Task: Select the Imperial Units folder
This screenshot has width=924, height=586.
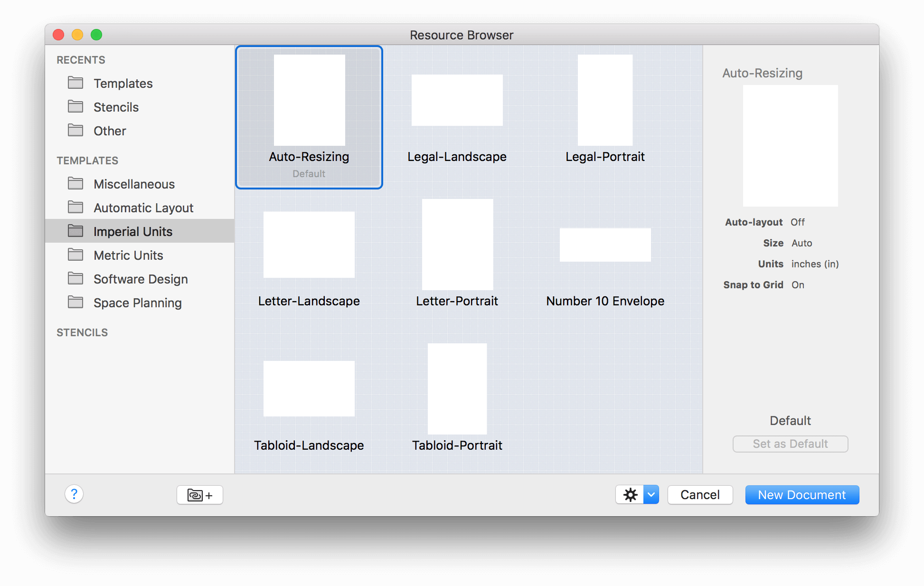Action: pyautogui.click(x=140, y=231)
